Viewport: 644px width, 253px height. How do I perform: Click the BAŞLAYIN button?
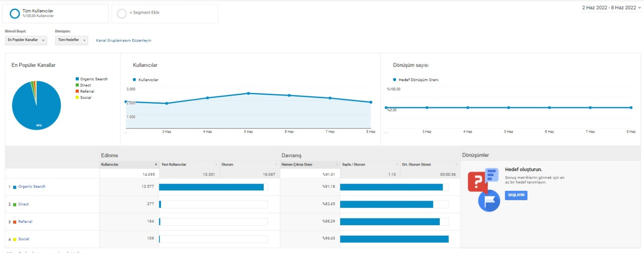click(516, 195)
